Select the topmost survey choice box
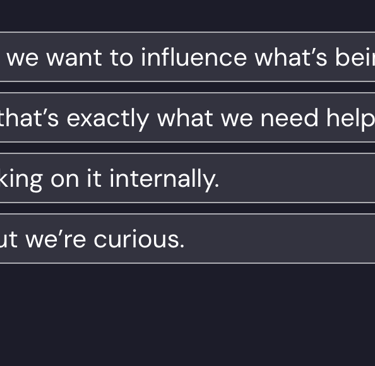375x366 pixels. click(187, 57)
